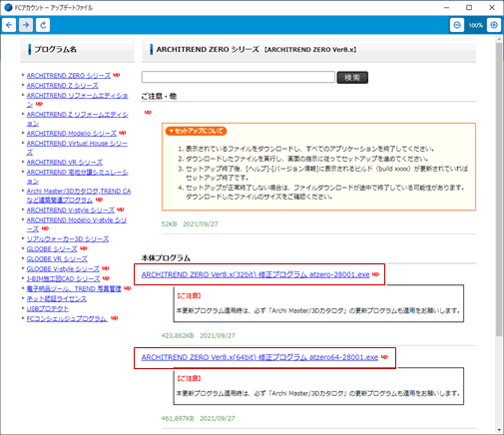Click the 423,862KB 2021/09/27 file info
Image resolution: width=504 pixels, height=435 pixels.
click(x=199, y=335)
